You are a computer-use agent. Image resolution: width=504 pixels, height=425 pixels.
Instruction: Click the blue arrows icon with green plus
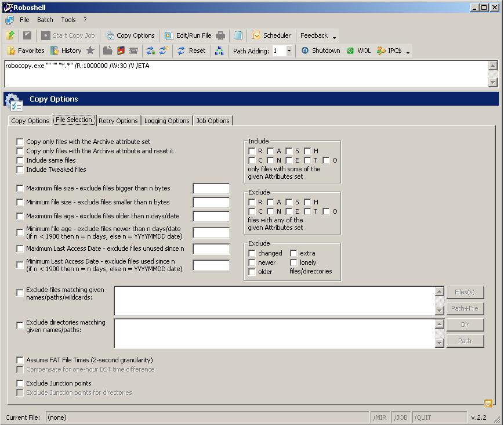pos(151,51)
